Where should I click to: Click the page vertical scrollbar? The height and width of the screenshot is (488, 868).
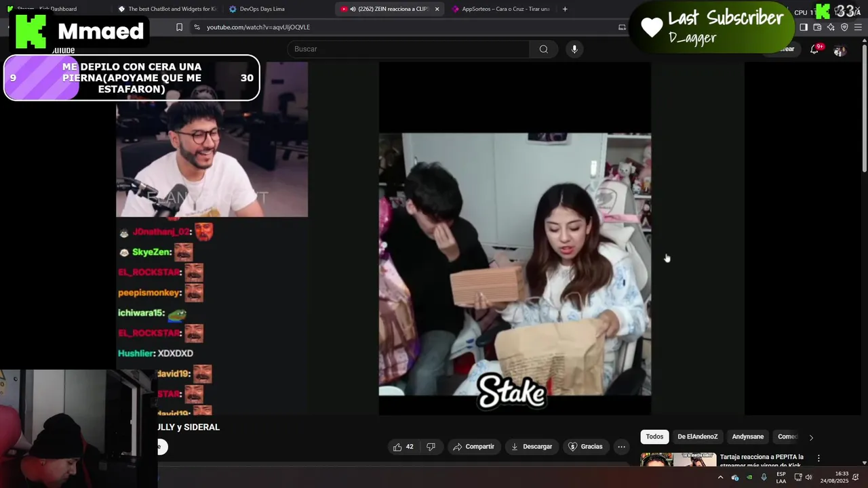[864, 108]
